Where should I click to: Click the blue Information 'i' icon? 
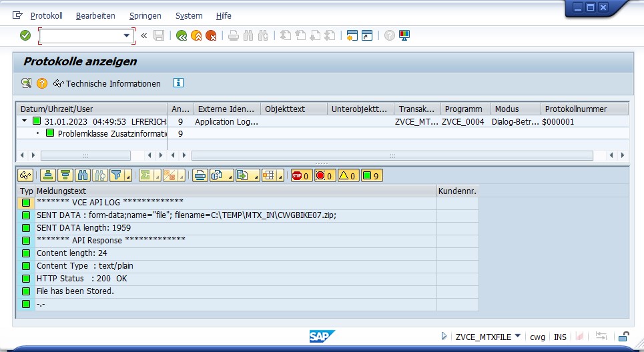tap(178, 83)
